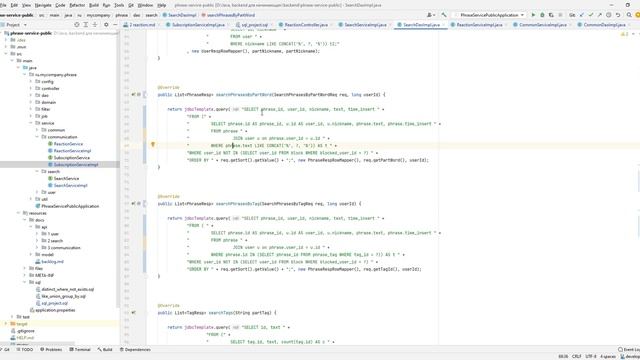Open the Build menu
The image size is (640, 360).
pos(94,5)
